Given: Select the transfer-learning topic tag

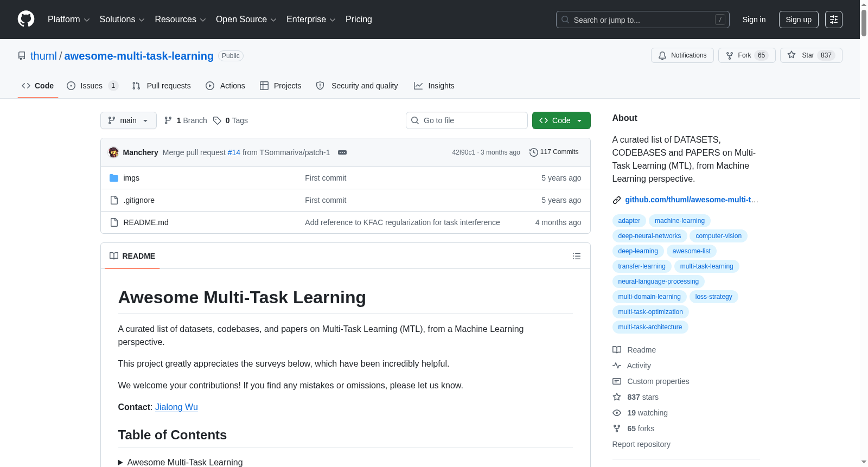Looking at the screenshot, I should click(x=641, y=266).
